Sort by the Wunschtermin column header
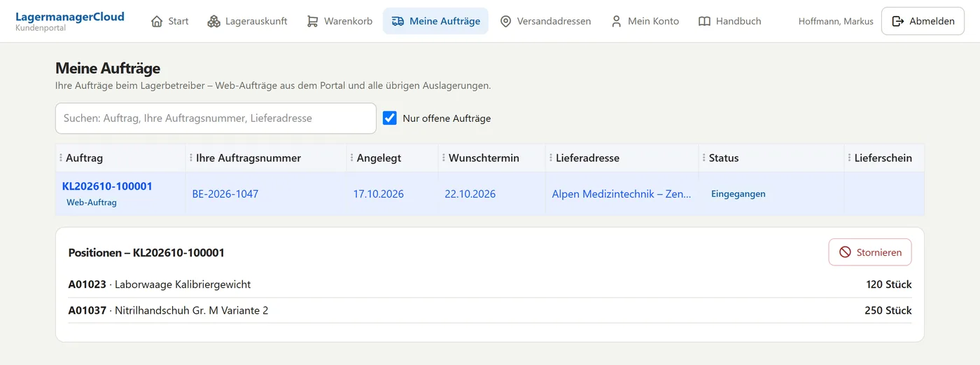The width and height of the screenshot is (980, 365). [x=492, y=158]
